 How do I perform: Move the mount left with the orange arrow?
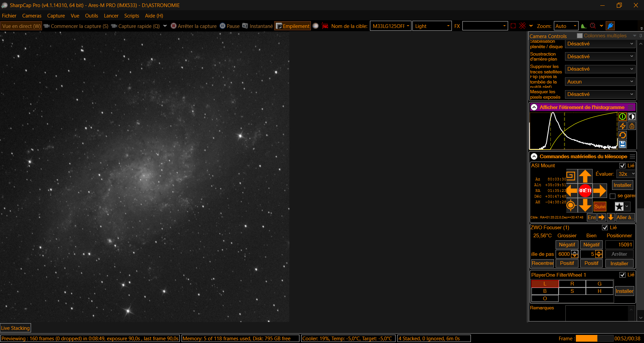(572, 191)
